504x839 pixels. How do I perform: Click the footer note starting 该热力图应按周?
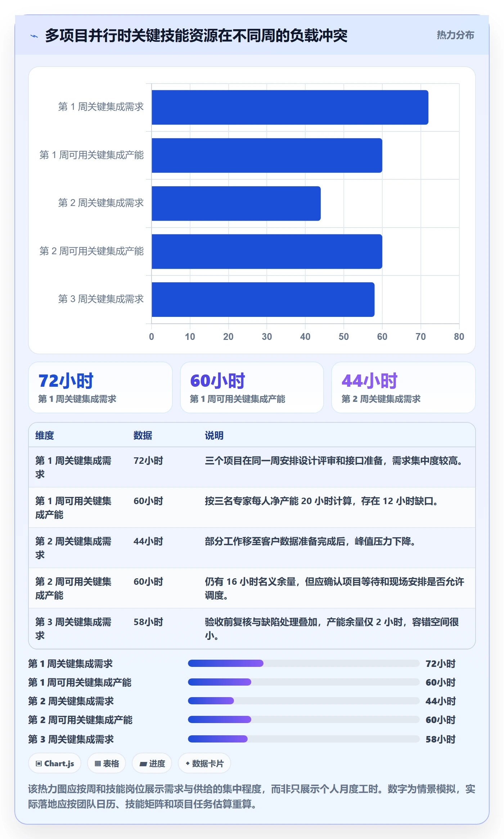[x=252, y=796]
